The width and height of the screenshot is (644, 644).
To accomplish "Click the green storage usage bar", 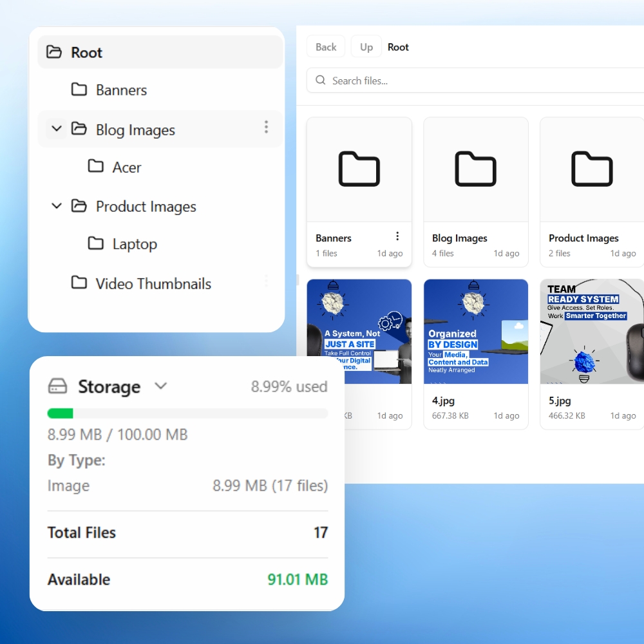I will point(61,413).
